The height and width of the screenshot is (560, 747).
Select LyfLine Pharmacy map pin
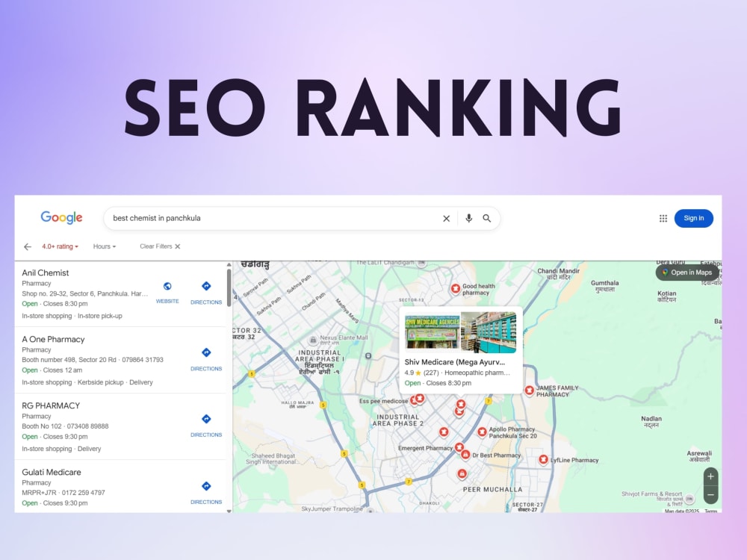click(x=543, y=459)
